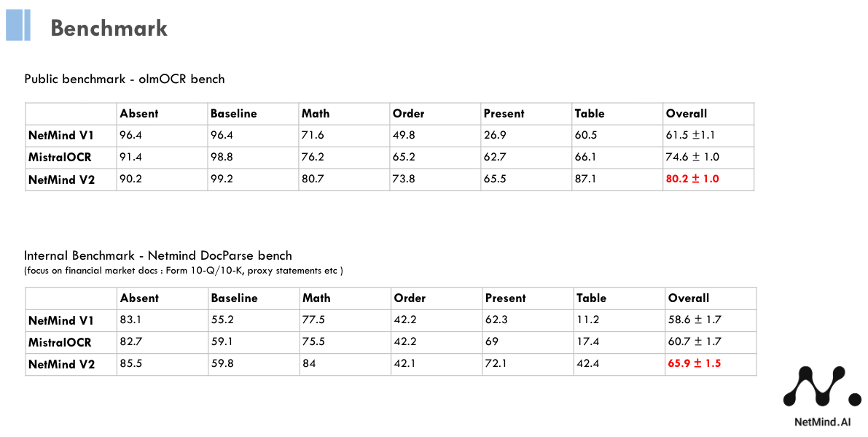
Task: Click the 'Internal Benchmark - Netmind DocParse bench' heading
Action: tap(158, 255)
